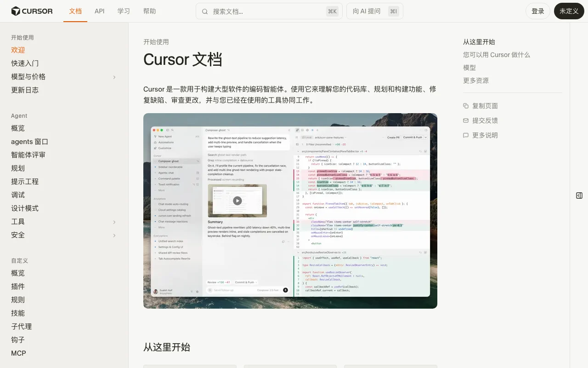Focus the 搜索文档 search field
588x368 pixels.
(269, 11)
